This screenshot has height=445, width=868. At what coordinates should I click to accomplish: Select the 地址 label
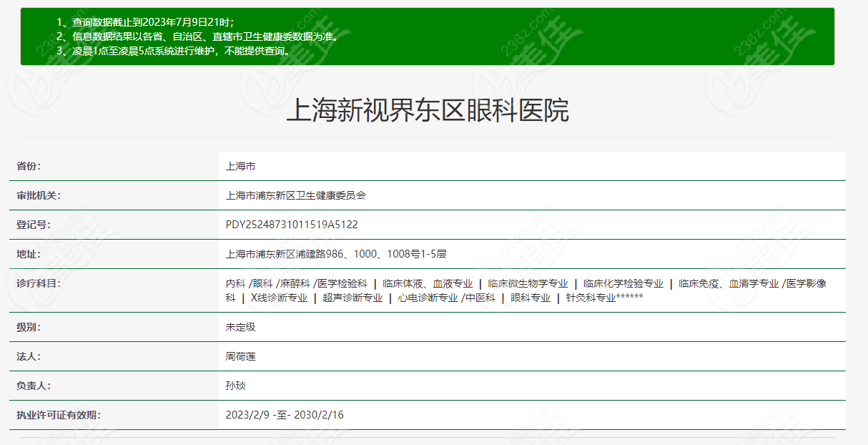29,254
